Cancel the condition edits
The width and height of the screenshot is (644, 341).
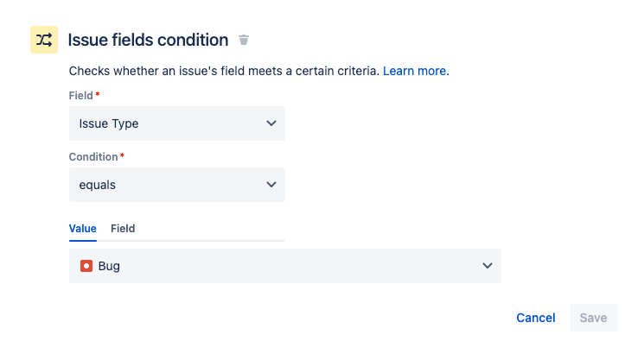[536, 318]
